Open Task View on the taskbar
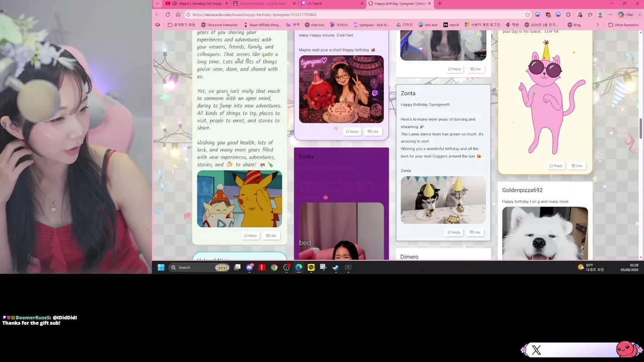 click(237, 267)
